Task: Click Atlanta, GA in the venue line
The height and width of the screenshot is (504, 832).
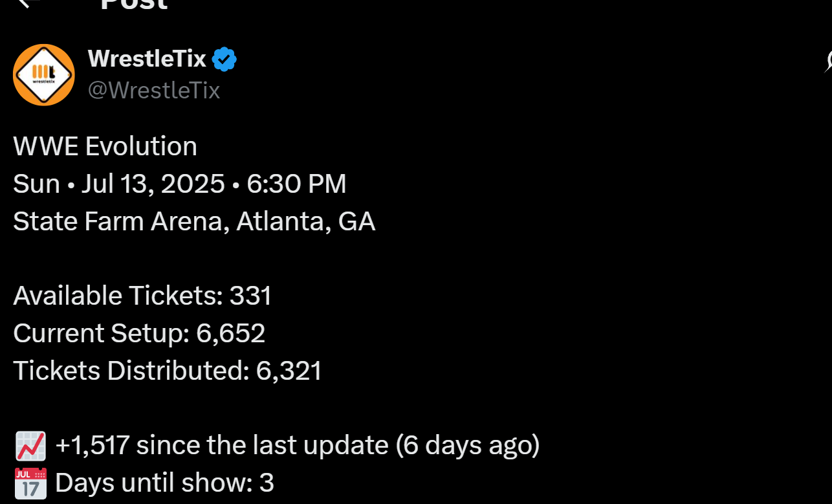Action: click(x=305, y=221)
